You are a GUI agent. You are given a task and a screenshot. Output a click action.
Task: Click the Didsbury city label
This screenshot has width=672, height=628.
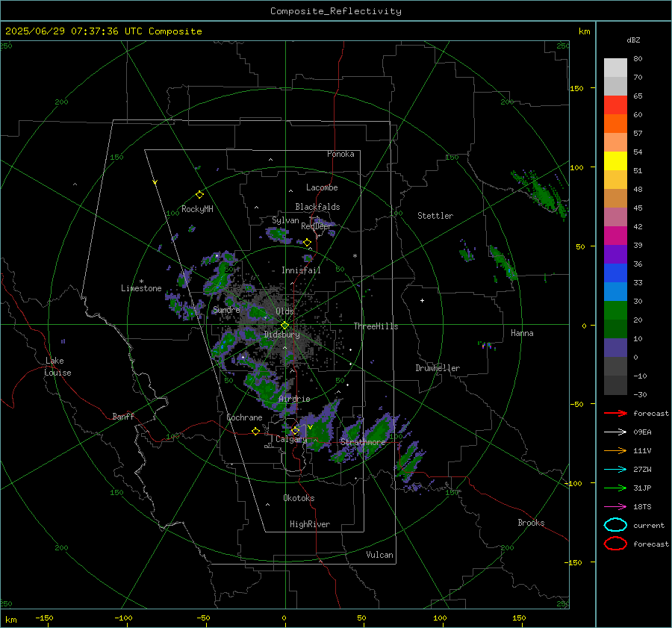281,335
